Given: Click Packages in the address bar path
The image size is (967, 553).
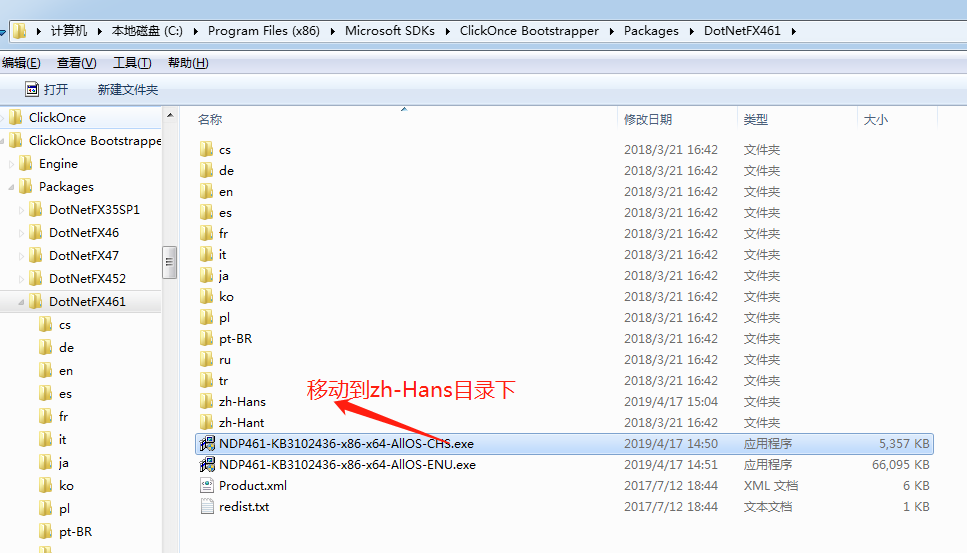Looking at the screenshot, I should point(651,31).
